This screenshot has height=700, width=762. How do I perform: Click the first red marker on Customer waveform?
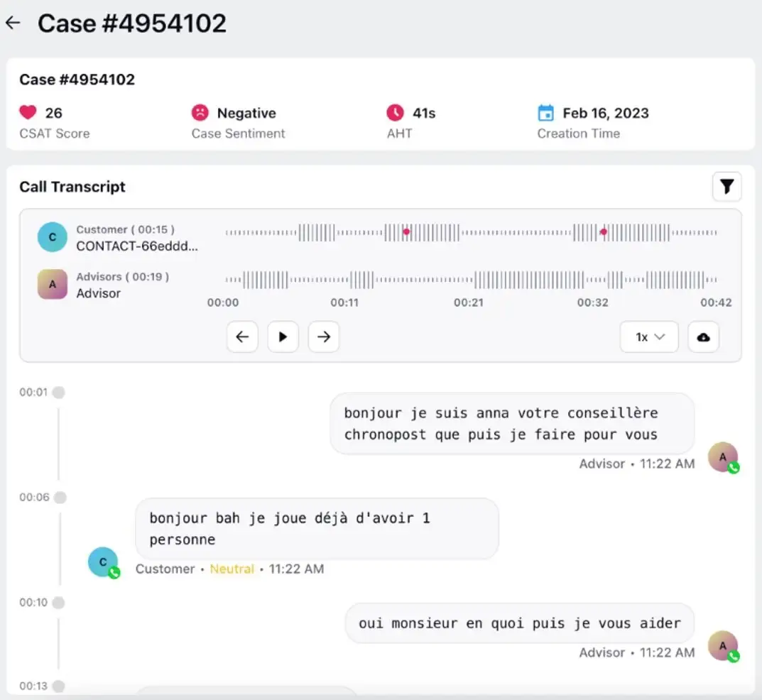click(x=406, y=231)
